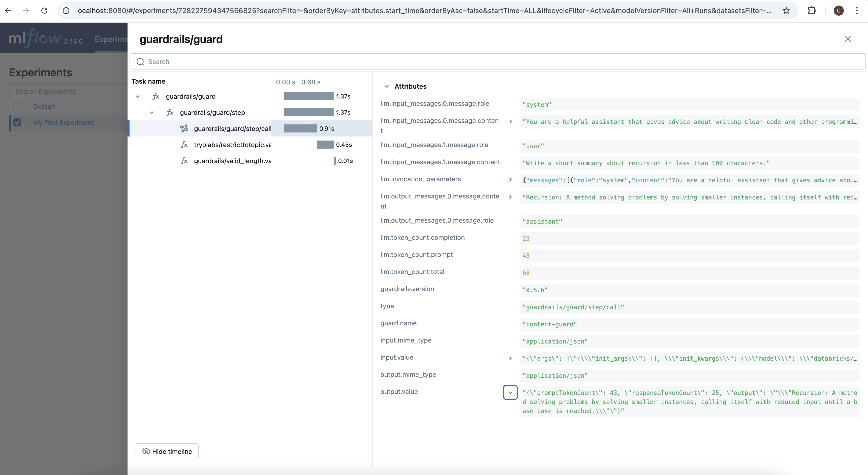Click the function icon beside guardrails/guard/step
The height and width of the screenshot is (475, 868).
pos(170,112)
